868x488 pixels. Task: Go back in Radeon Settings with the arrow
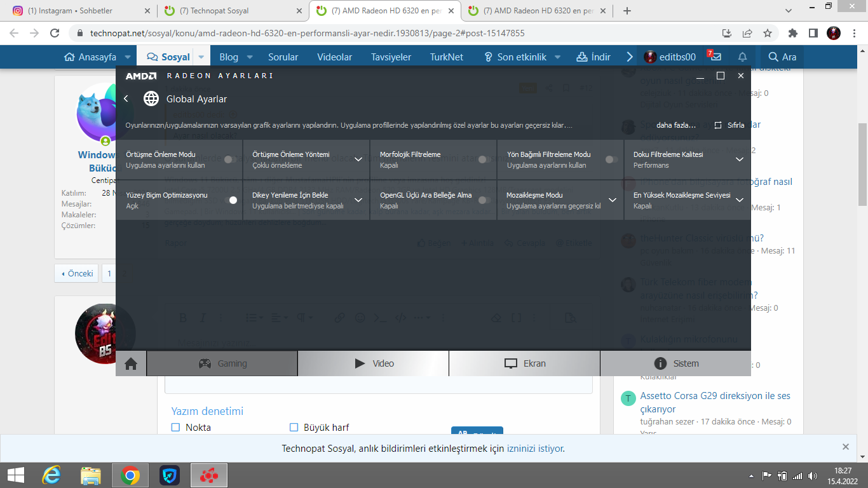[x=126, y=98]
